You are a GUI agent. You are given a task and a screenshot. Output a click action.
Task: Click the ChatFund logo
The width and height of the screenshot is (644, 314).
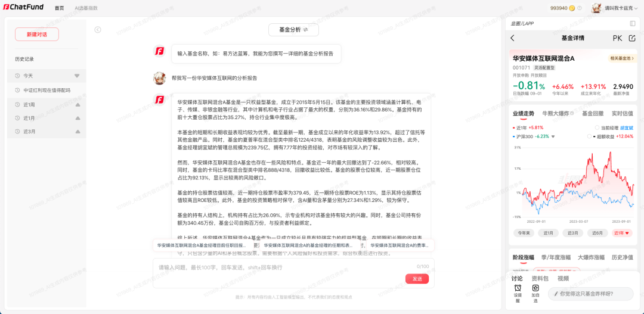tap(23, 8)
